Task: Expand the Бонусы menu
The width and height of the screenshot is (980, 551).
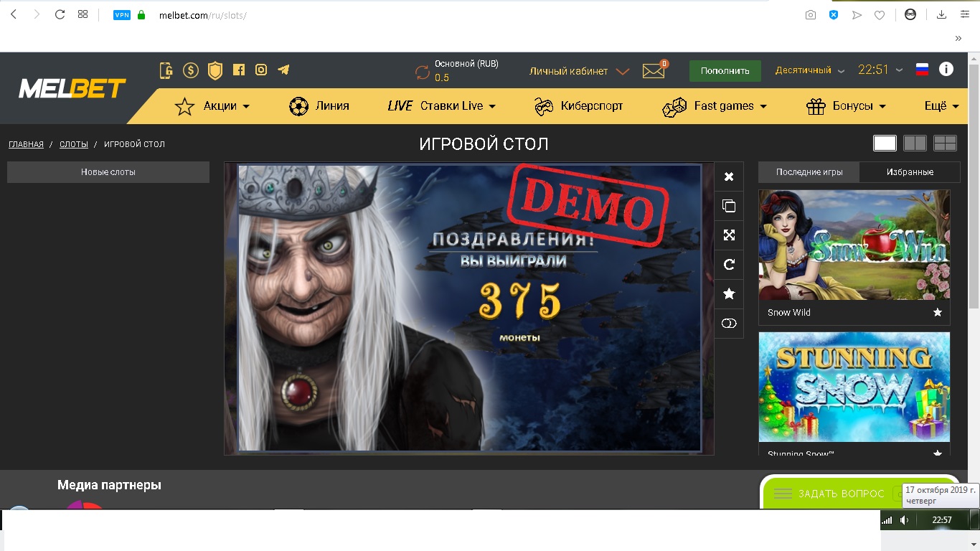Action: 847,106
